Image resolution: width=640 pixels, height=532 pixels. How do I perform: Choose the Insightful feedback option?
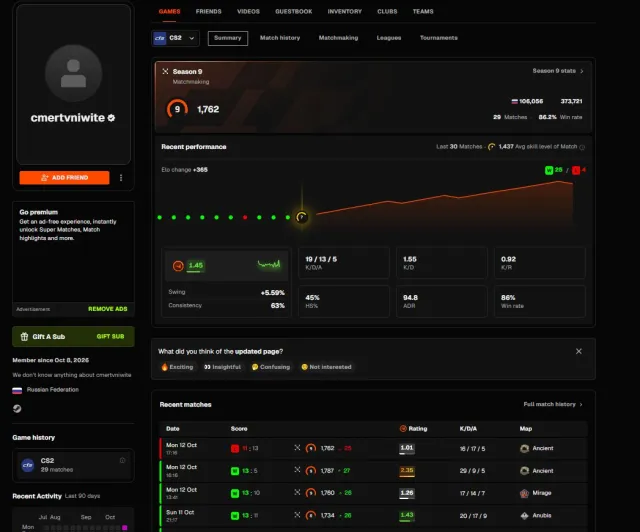pyautogui.click(x=222, y=367)
